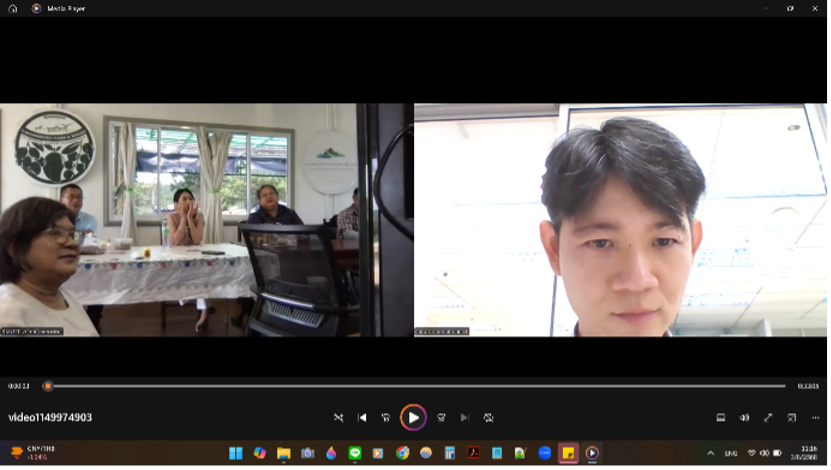831x470 pixels.
Task: Enter full screen mode
Action: tap(768, 417)
